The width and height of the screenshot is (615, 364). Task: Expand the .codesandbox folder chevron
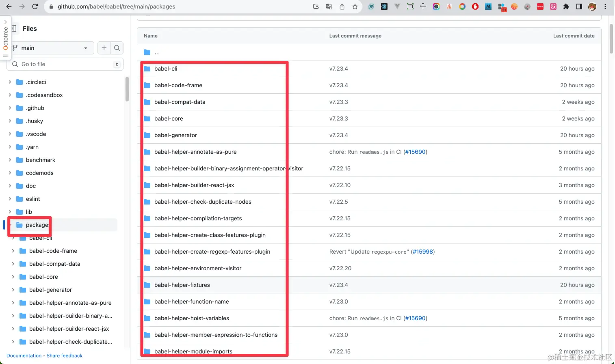point(10,95)
